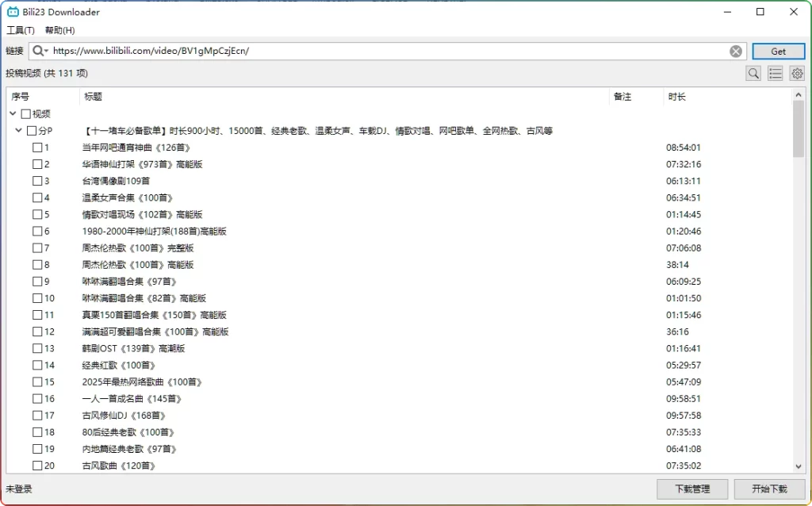Open the settings gear icon
The image size is (812, 506).
pyautogui.click(x=797, y=74)
